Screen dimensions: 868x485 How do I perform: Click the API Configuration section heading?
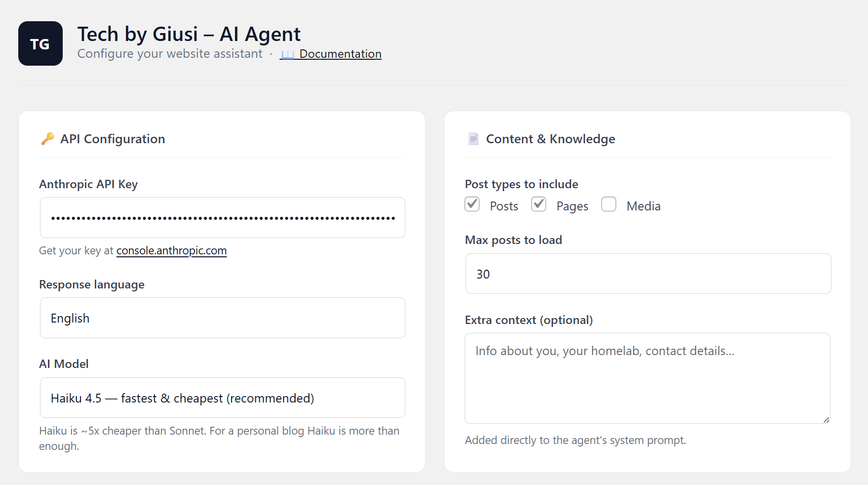tap(113, 139)
